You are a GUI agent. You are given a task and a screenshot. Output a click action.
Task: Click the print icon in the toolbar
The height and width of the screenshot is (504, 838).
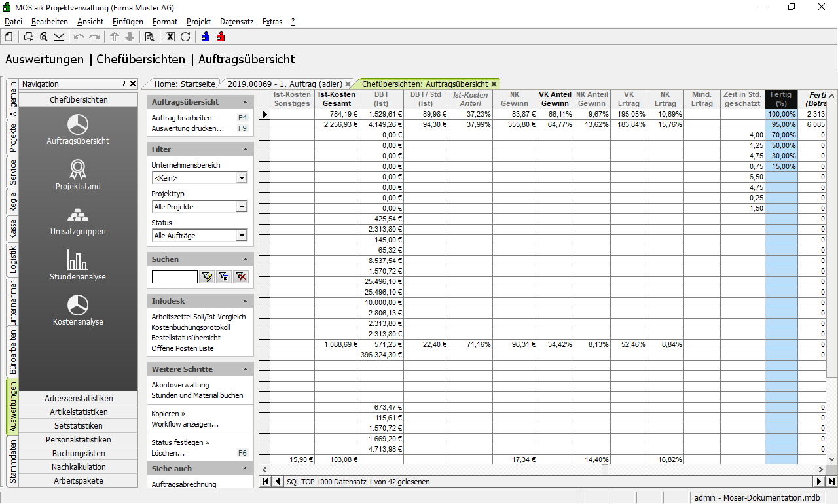[x=29, y=37]
